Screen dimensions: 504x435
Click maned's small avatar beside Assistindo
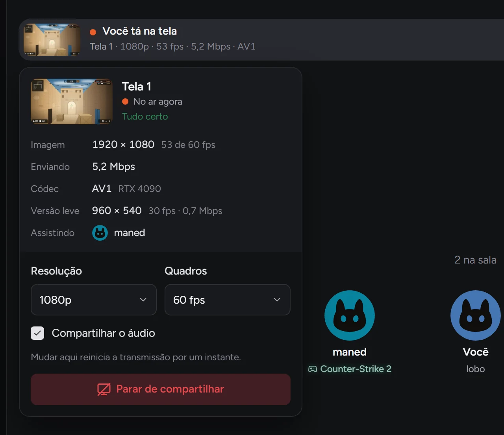(x=100, y=233)
